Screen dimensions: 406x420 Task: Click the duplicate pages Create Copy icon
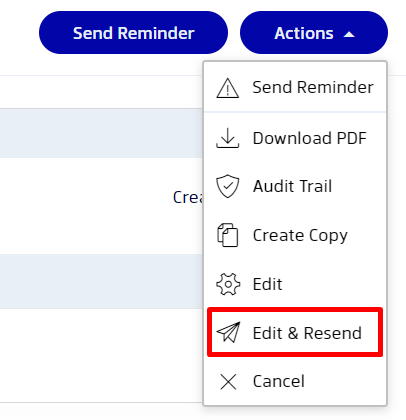[228, 235]
